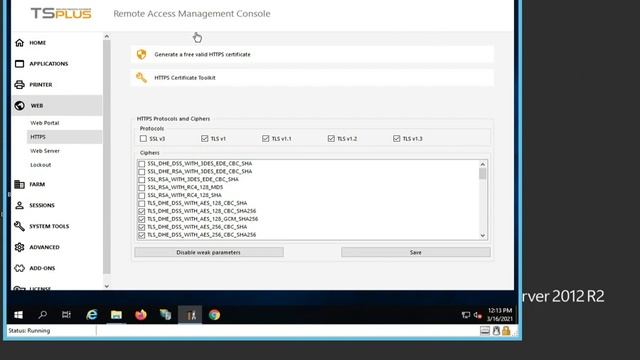
Task: Click Generate a free valid HTTPS certificate
Action: coord(312,54)
